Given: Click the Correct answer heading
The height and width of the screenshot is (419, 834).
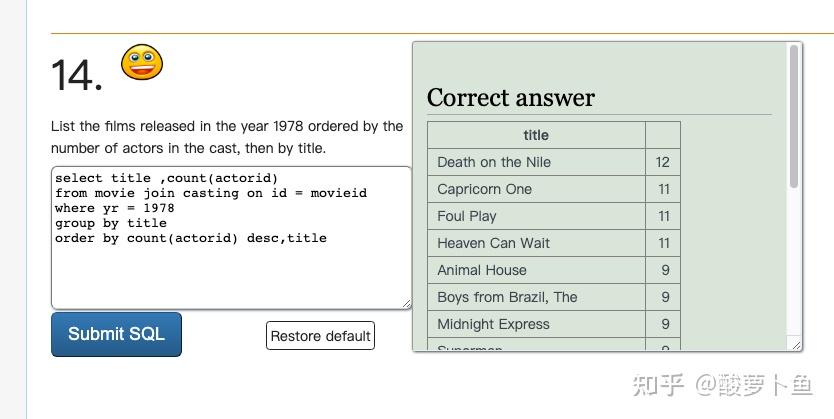Looking at the screenshot, I should click(x=510, y=98).
